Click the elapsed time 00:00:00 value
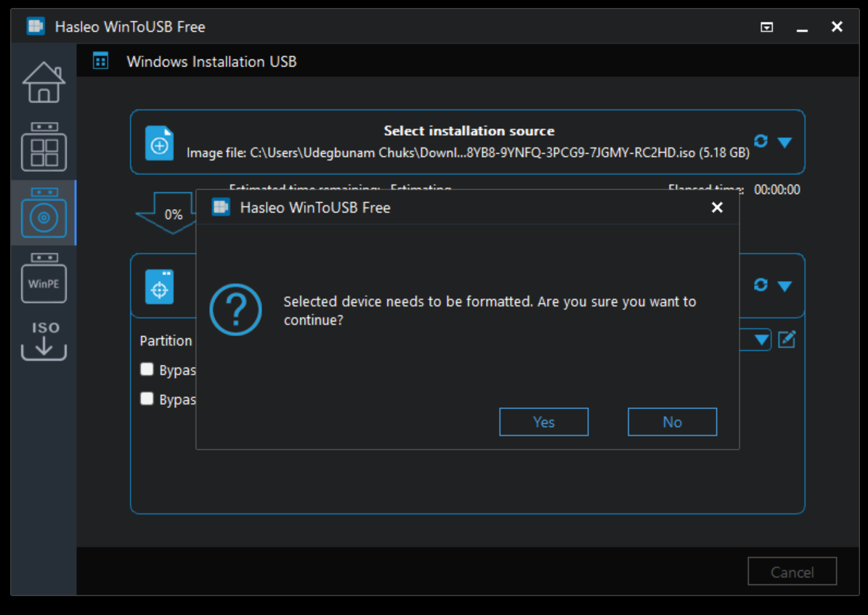This screenshot has height=615, width=868. tap(776, 190)
